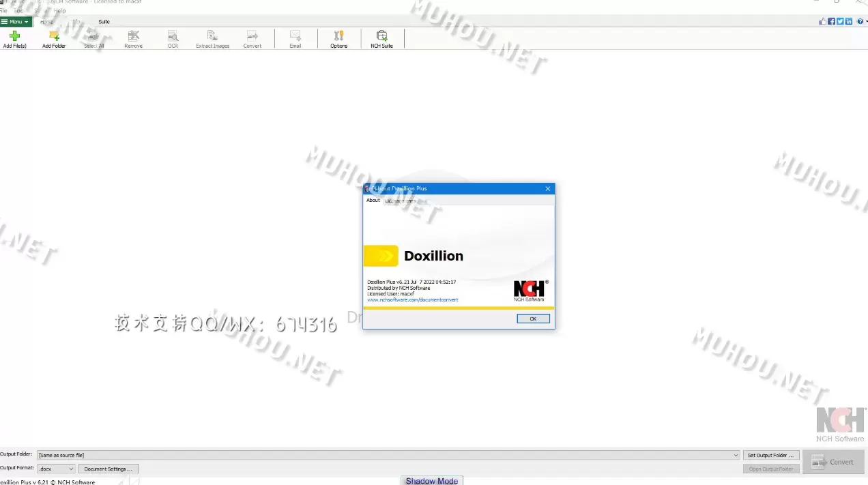
Task: Open the Email tool from the toolbar
Action: [295, 38]
